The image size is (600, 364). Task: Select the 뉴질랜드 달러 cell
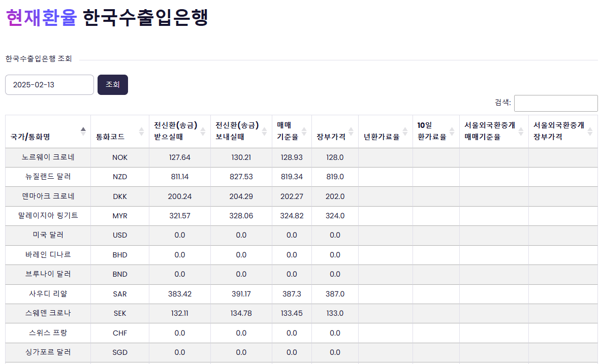48,177
